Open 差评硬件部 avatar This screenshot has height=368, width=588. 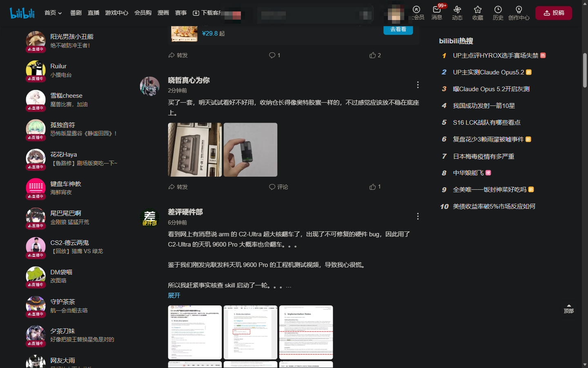pyautogui.click(x=150, y=218)
